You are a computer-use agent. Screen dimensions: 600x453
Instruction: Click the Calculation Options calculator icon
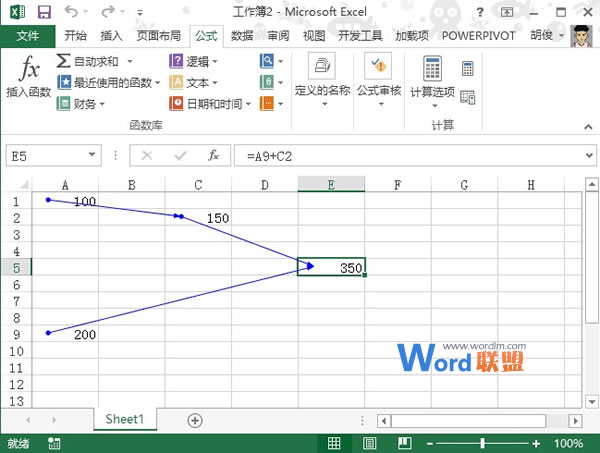coord(432,68)
